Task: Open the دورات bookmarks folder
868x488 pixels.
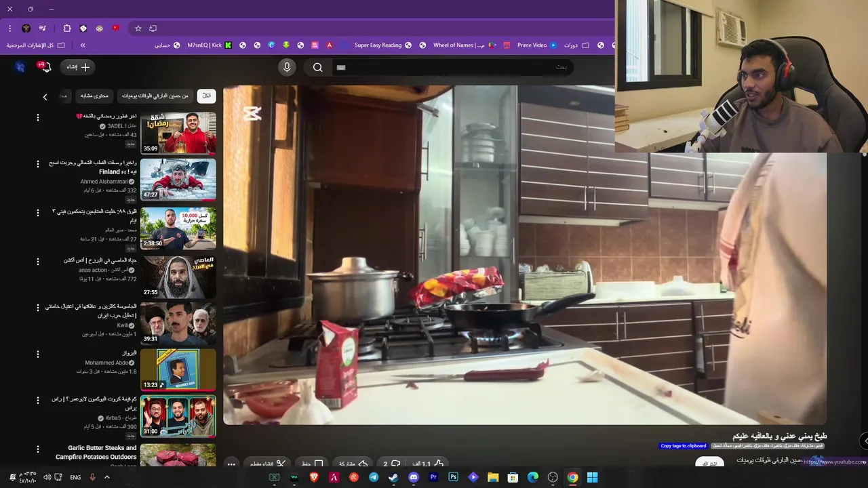Action: coord(576,45)
